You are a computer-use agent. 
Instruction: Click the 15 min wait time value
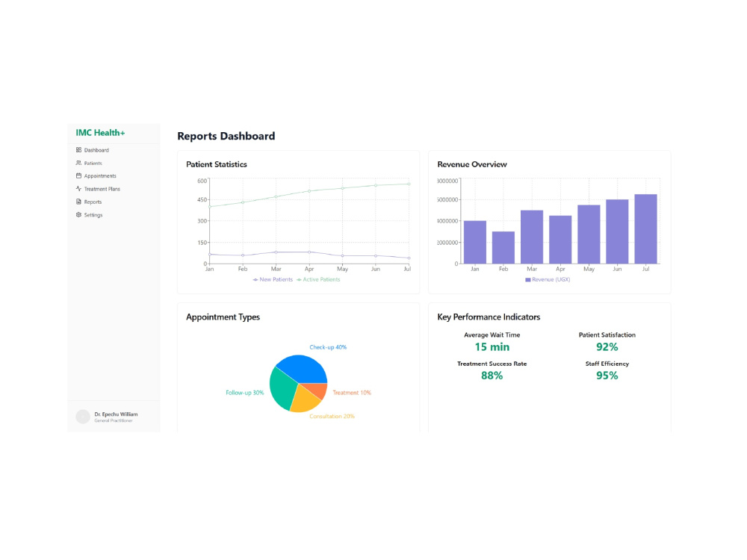click(492, 347)
